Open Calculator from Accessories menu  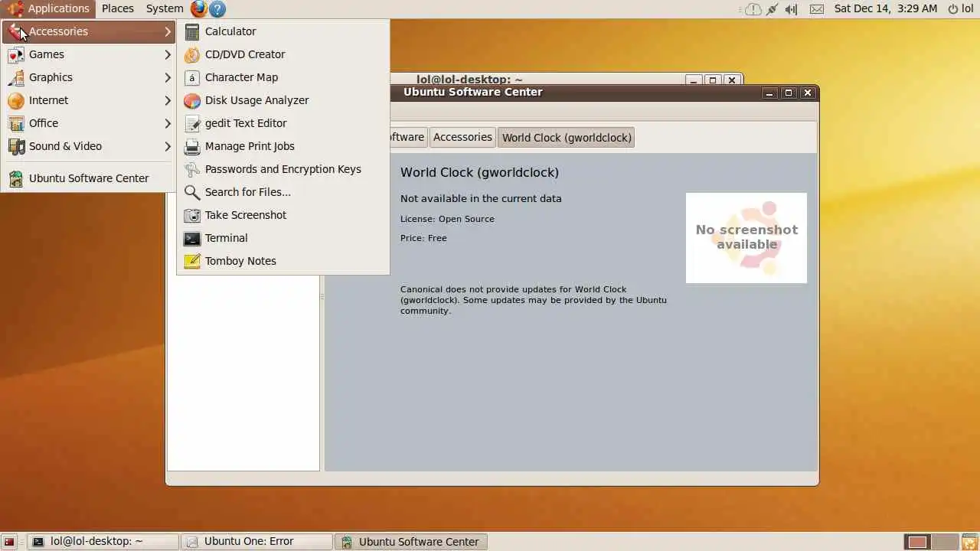tap(283, 31)
